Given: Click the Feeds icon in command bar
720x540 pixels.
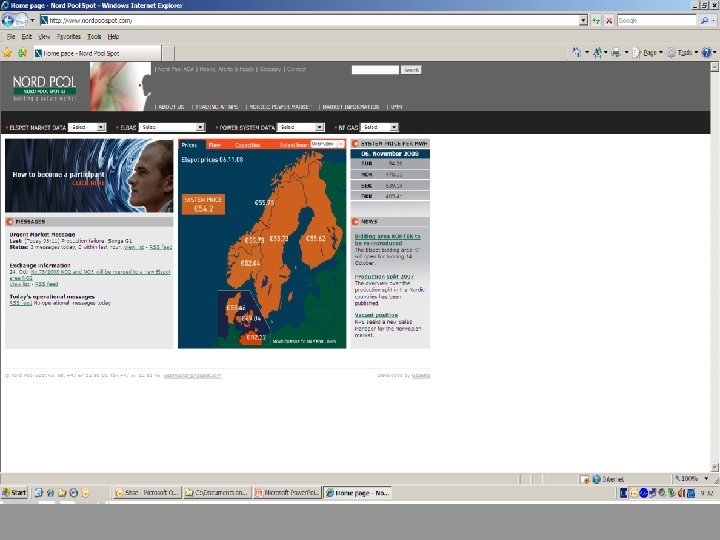Looking at the screenshot, I should [597, 53].
